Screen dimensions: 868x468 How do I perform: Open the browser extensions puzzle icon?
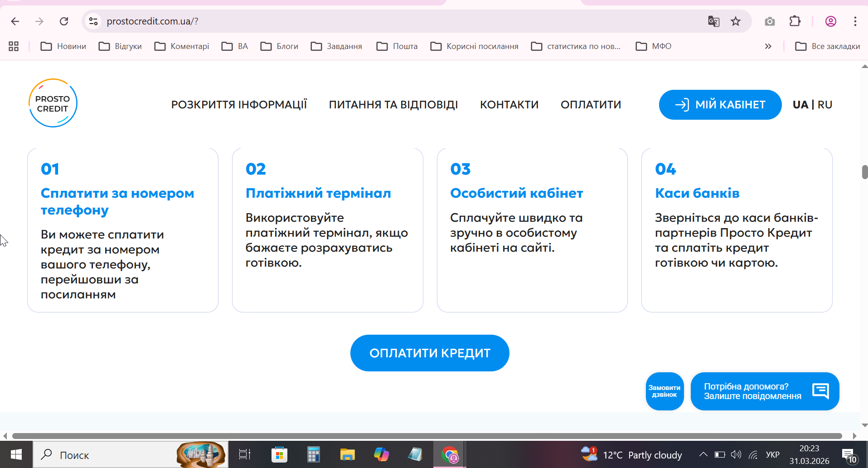pos(795,21)
